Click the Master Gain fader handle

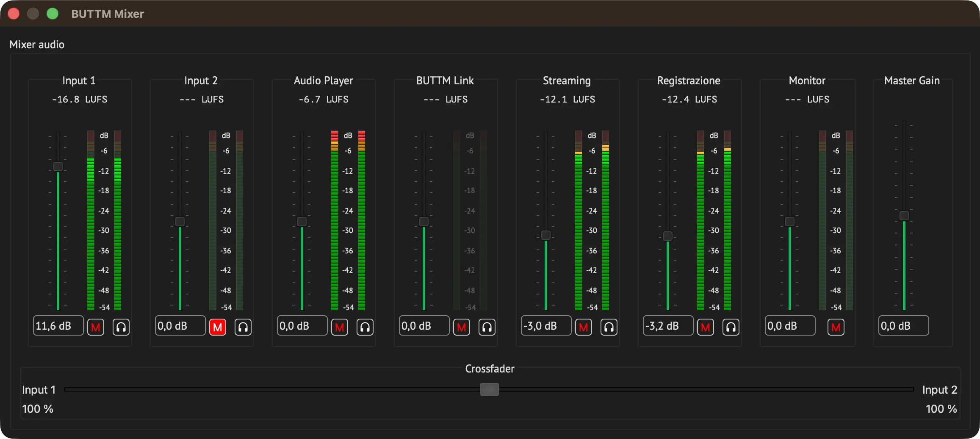[904, 216]
